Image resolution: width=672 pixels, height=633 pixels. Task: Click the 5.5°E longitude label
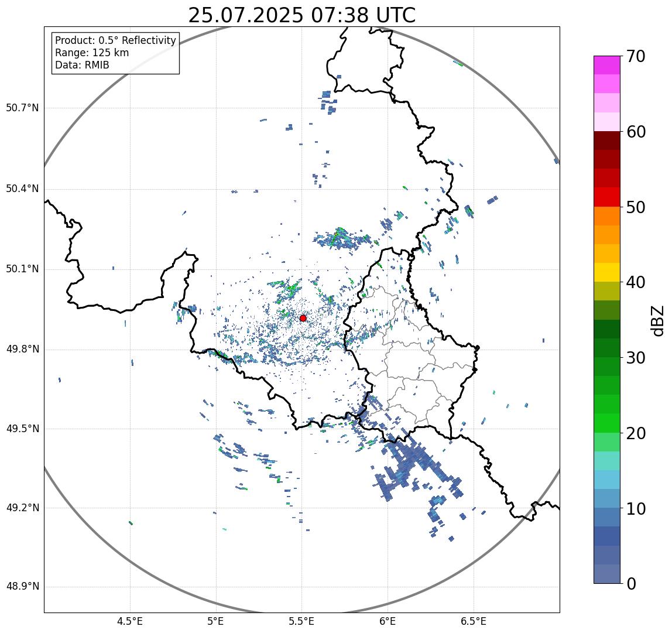coord(301,621)
